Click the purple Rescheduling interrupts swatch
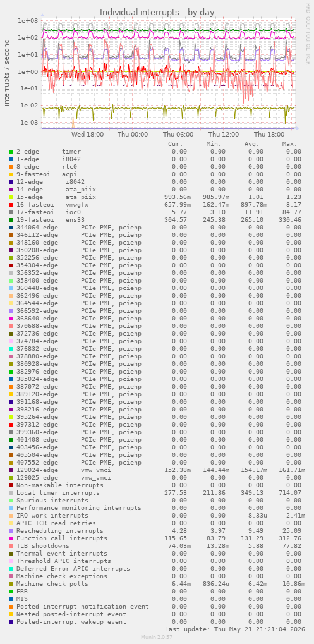Image resolution: width=314 pixels, height=644 pixels. click(x=11, y=531)
